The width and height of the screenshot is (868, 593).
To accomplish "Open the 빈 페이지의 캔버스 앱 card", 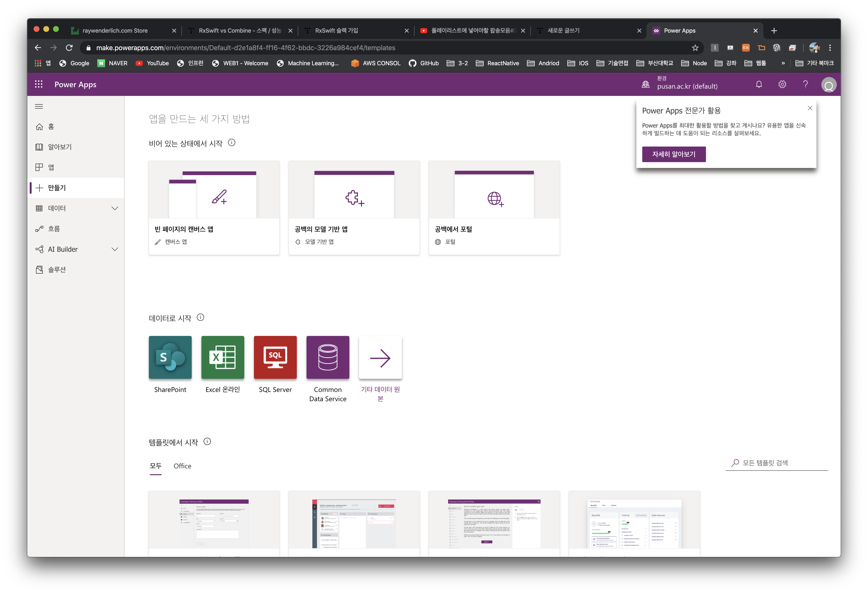I will coord(214,208).
